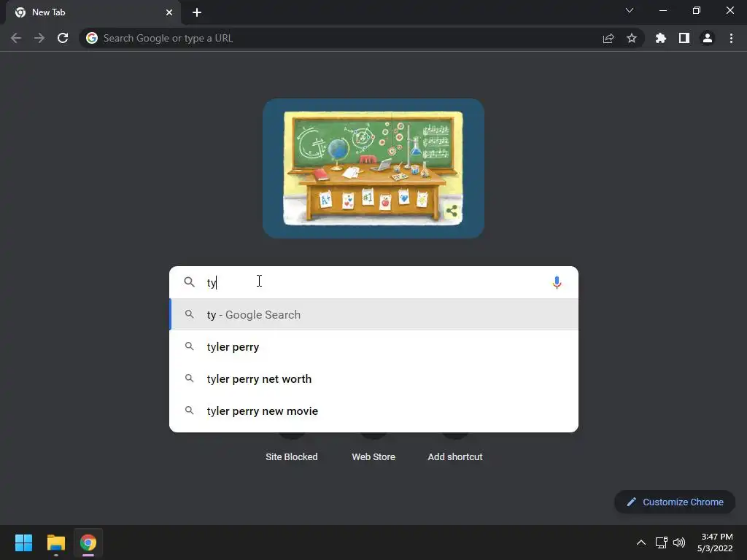The height and width of the screenshot is (560, 747).
Task: Expand the tab search dropdown arrow
Action: tap(630, 10)
